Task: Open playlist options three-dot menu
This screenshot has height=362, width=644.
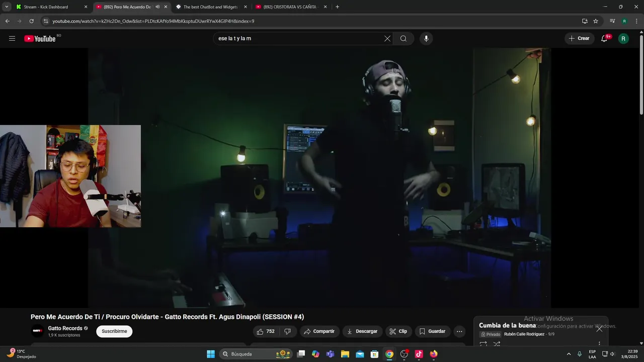Action: (599, 344)
